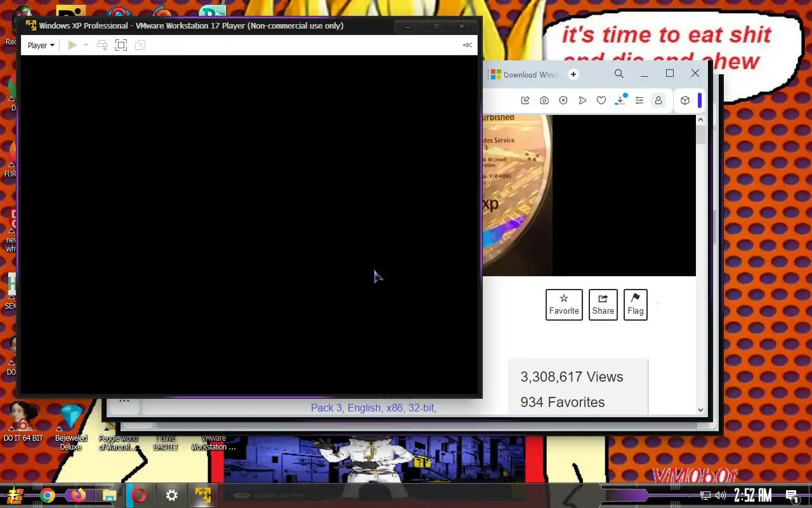
Task: Click the '934 Favorites' text
Action: (563, 402)
